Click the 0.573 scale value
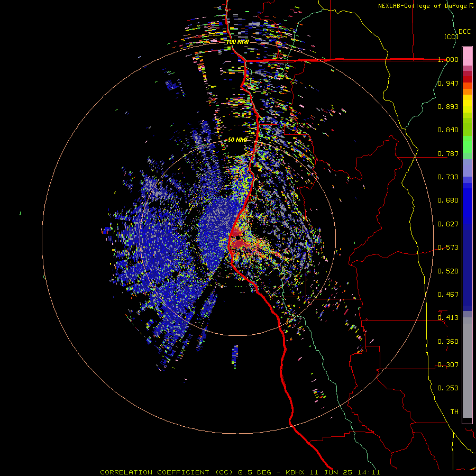Viewport: 476px width, 476px height. (x=448, y=248)
